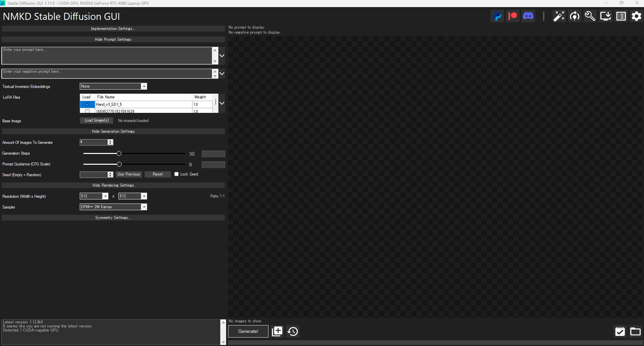
Task: Open the Discord server icon
Action: [528, 16]
